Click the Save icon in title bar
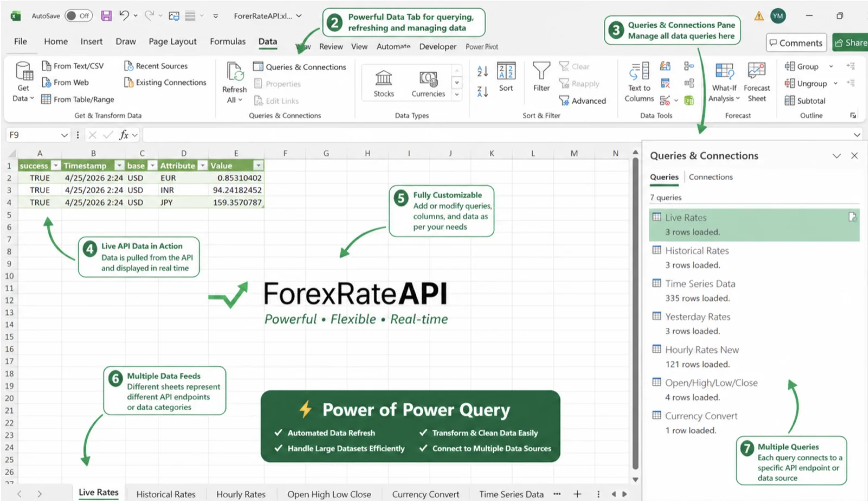868x501 pixels. click(x=106, y=16)
